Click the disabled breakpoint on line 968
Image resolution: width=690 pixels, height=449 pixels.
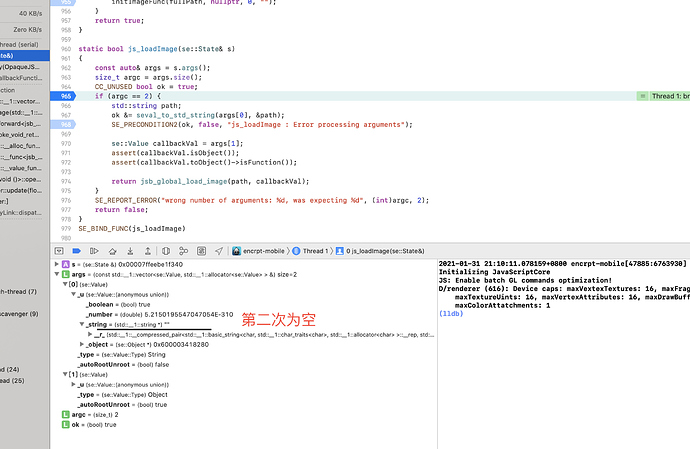[x=63, y=125]
